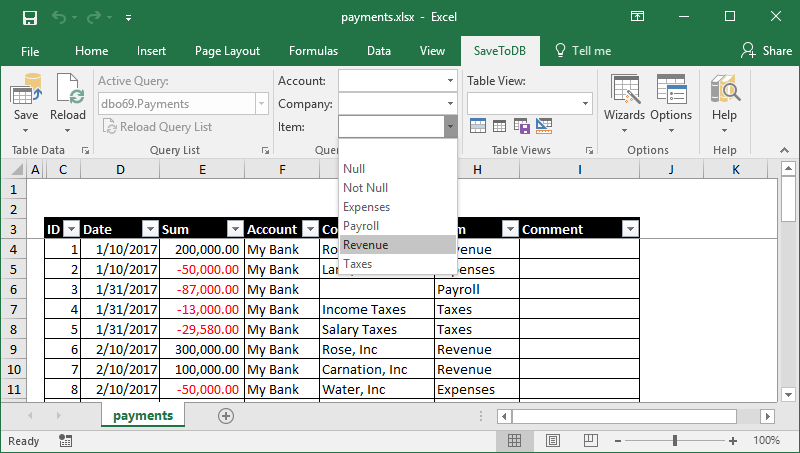Add a new sheet with plus icon
This screenshot has height=453, width=800.
[x=226, y=416]
